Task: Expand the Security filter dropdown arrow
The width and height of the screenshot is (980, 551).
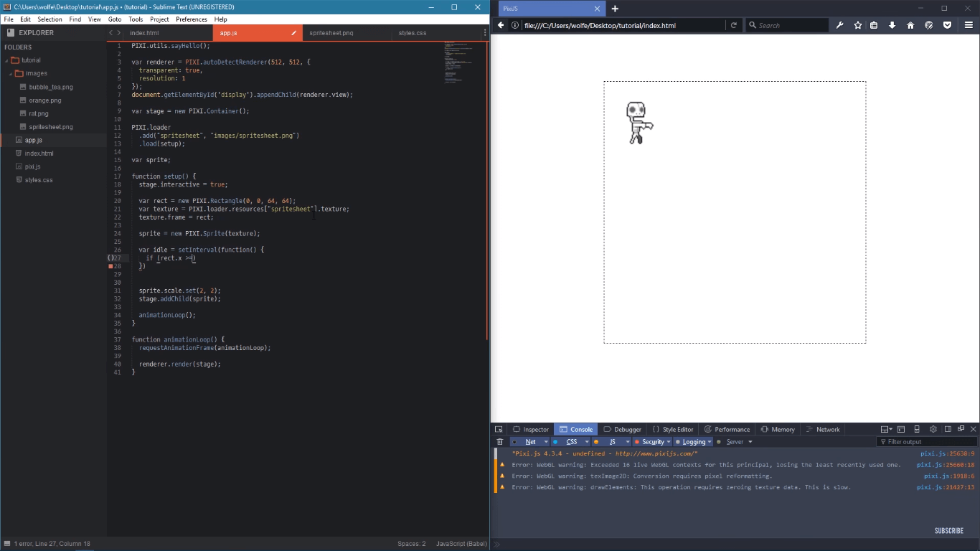Action: [x=669, y=442]
